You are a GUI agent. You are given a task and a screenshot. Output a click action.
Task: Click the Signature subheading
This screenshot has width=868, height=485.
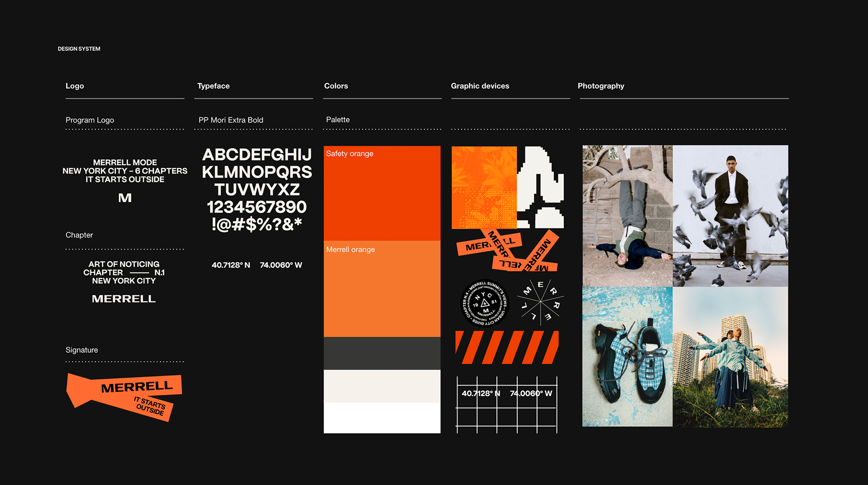coord(81,350)
